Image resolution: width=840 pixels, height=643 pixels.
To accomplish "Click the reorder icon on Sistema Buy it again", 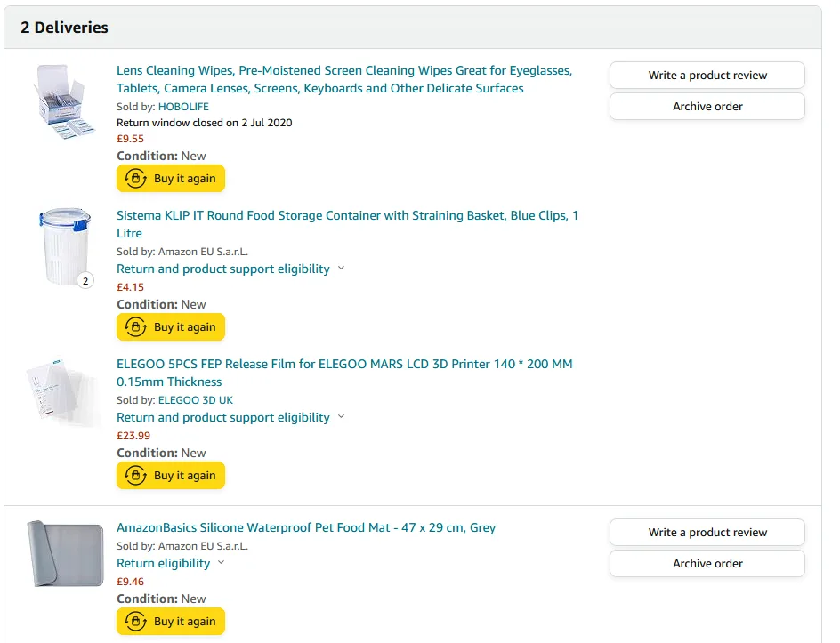I will coord(135,326).
